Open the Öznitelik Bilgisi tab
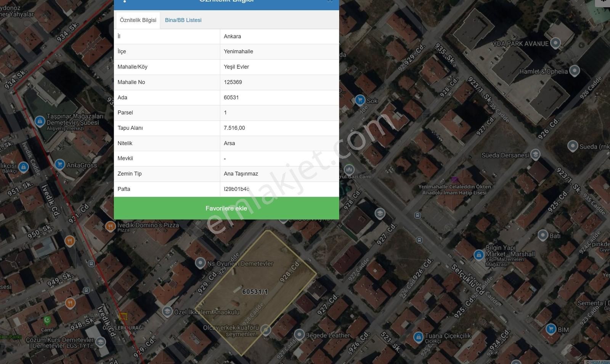 coord(138,20)
